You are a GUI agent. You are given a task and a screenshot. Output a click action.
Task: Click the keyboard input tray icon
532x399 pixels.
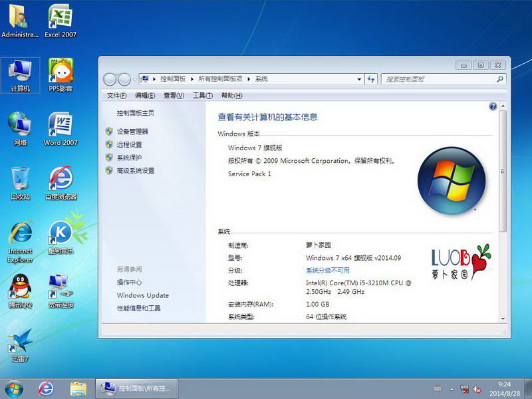click(438, 389)
